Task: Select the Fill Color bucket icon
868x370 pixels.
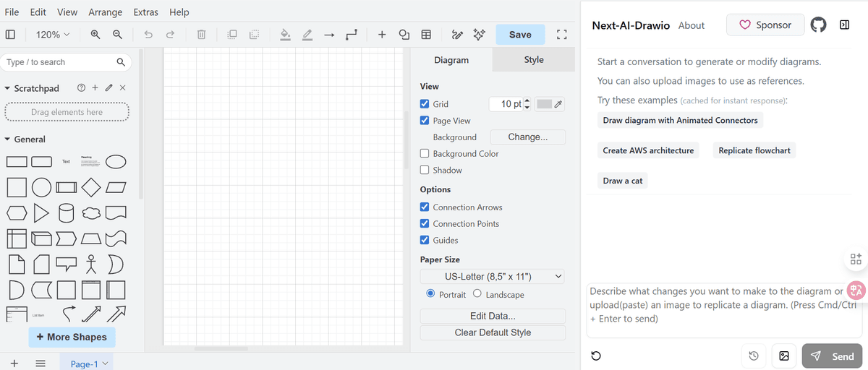Action: 285,35
